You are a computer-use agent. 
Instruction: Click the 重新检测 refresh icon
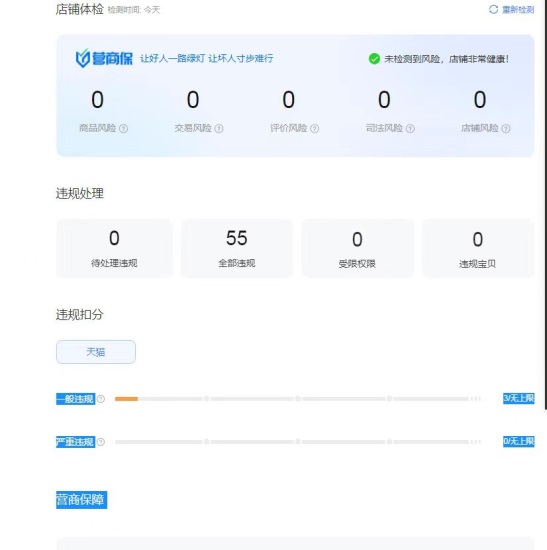click(x=493, y=9)
